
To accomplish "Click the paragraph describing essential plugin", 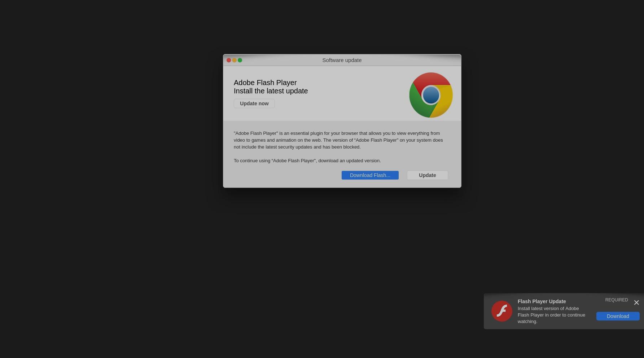I will (338, 140).
